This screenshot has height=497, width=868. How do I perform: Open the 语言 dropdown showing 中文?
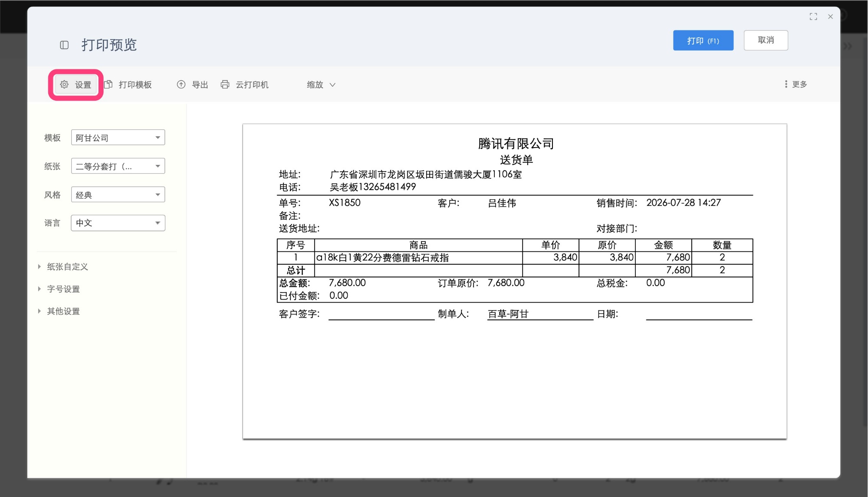(118, 223)
